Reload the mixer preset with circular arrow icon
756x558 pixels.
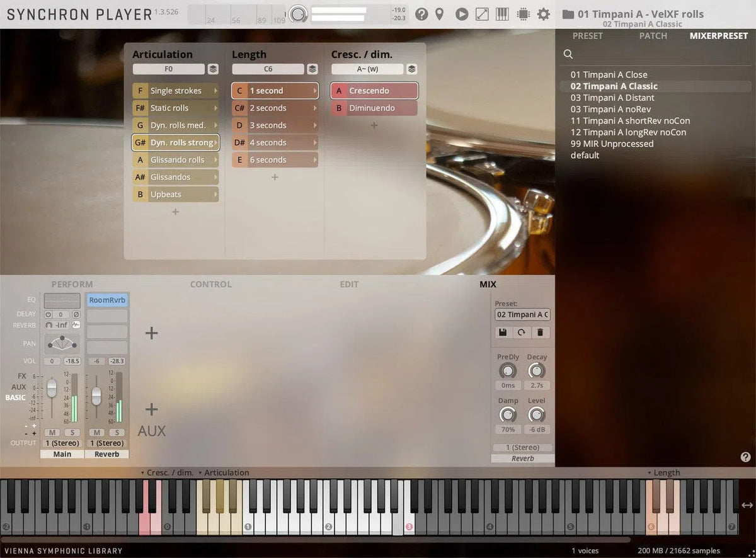point(522,333)
